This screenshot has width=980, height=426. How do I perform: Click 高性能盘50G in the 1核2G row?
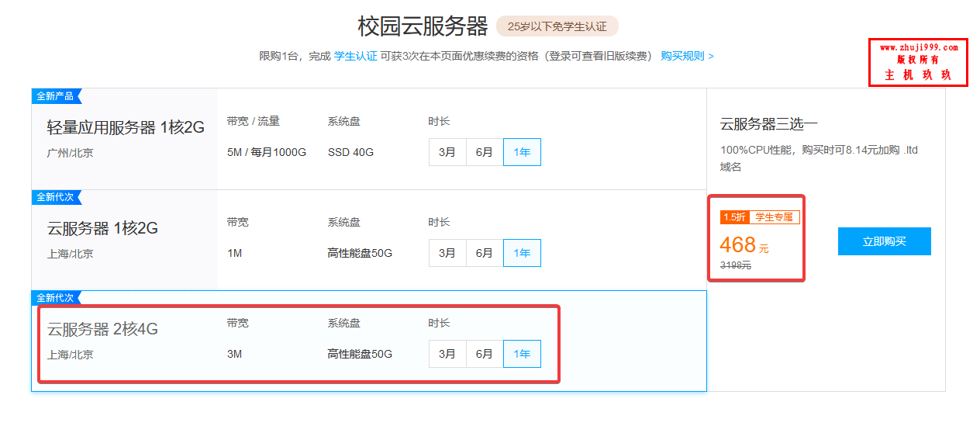(360, 254)
